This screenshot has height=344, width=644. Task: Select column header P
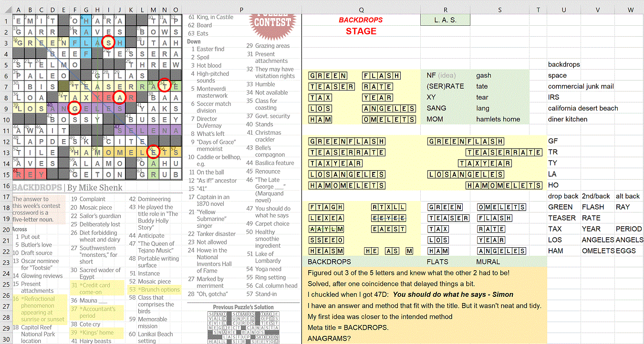pyautogui.click(x=241, y=10)
